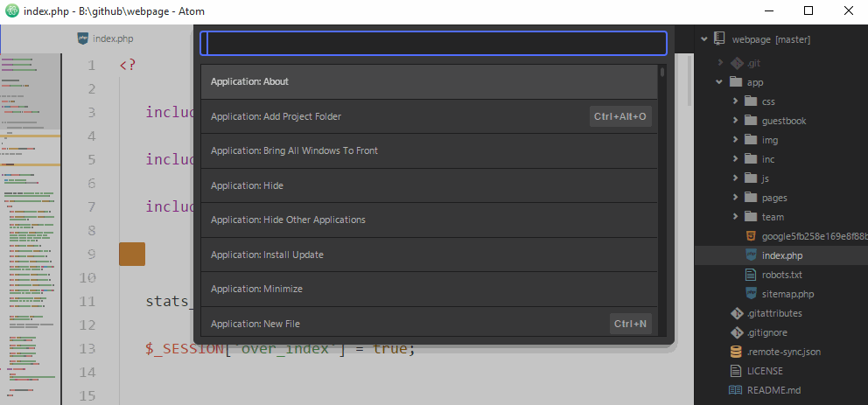
Task: Click the img folder icon
Action: [751, 140]
